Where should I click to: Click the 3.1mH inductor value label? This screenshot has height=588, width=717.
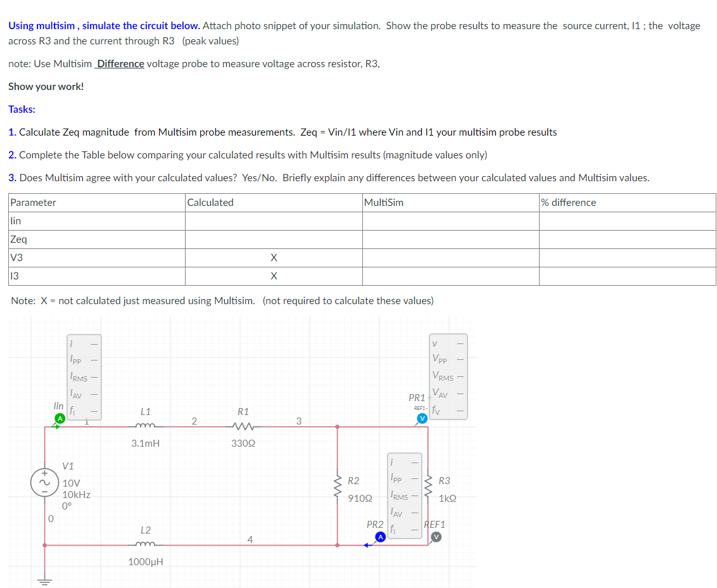click(x=146, y=443)
